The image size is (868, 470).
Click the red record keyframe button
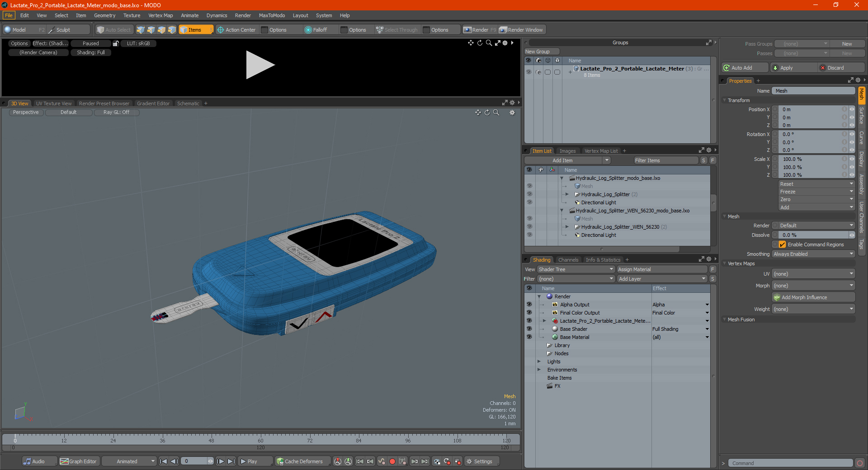pyautogui.click(x=392, y=461)
